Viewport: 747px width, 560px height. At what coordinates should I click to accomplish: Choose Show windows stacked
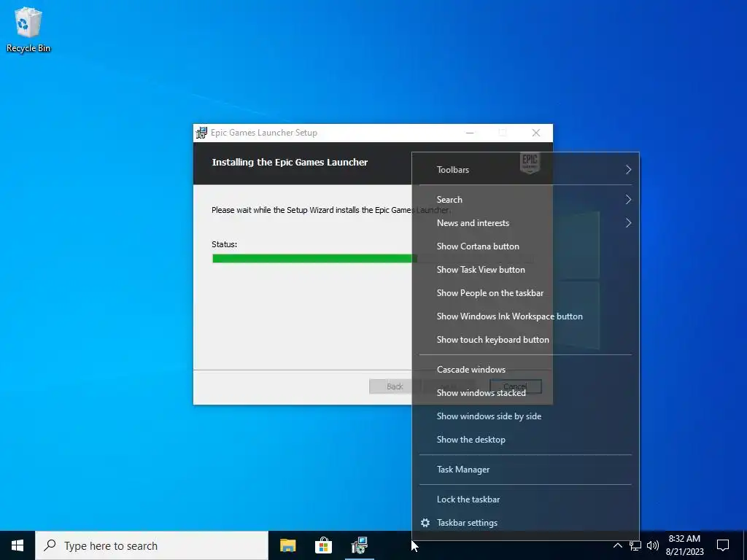pyautogui.click(x=525, y=393)
